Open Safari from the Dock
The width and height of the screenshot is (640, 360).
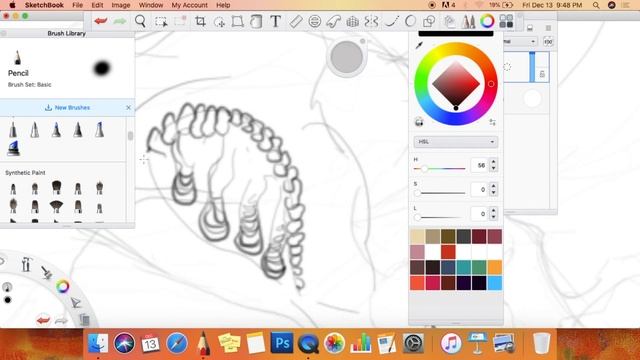[177, 343]
